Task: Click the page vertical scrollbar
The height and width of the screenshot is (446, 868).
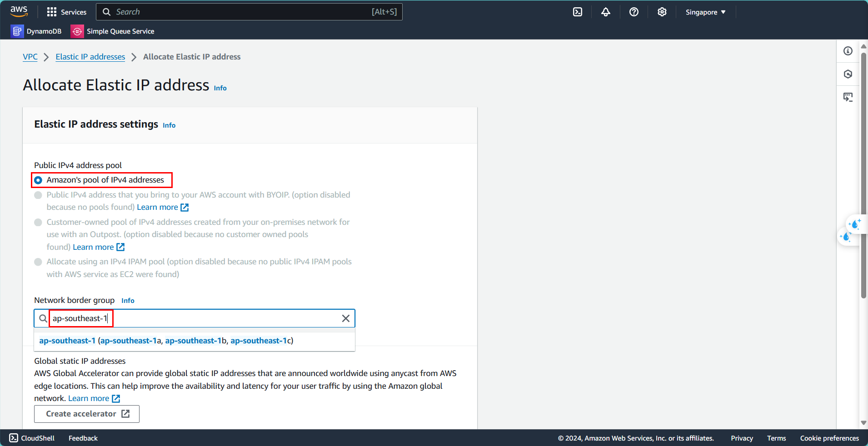Action: [x=863, y=176]
